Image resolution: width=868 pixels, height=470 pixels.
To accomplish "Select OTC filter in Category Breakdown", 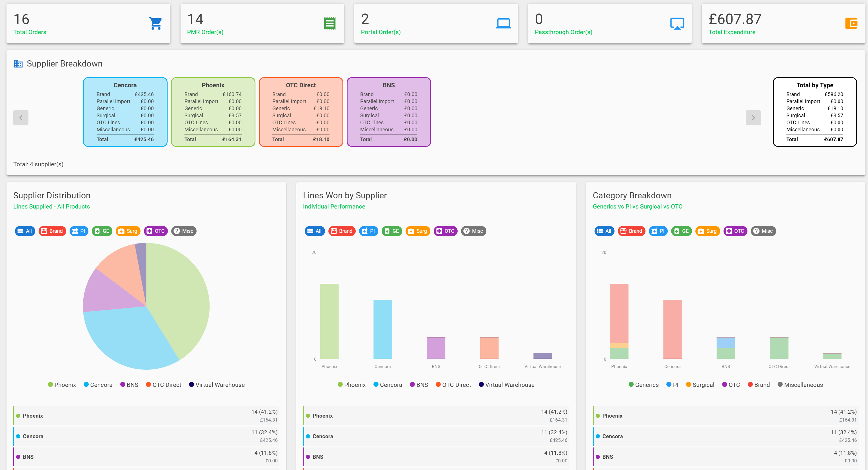I will point(735,231).
